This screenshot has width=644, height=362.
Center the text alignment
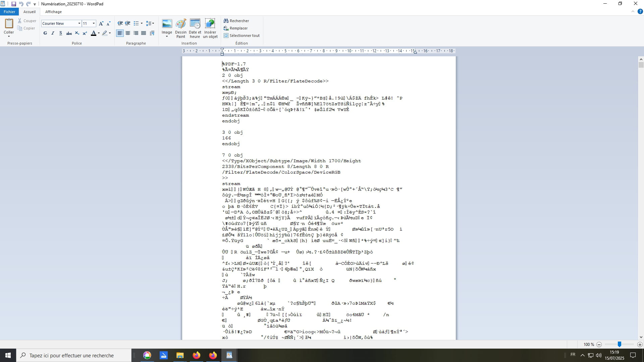coord(128,33)
